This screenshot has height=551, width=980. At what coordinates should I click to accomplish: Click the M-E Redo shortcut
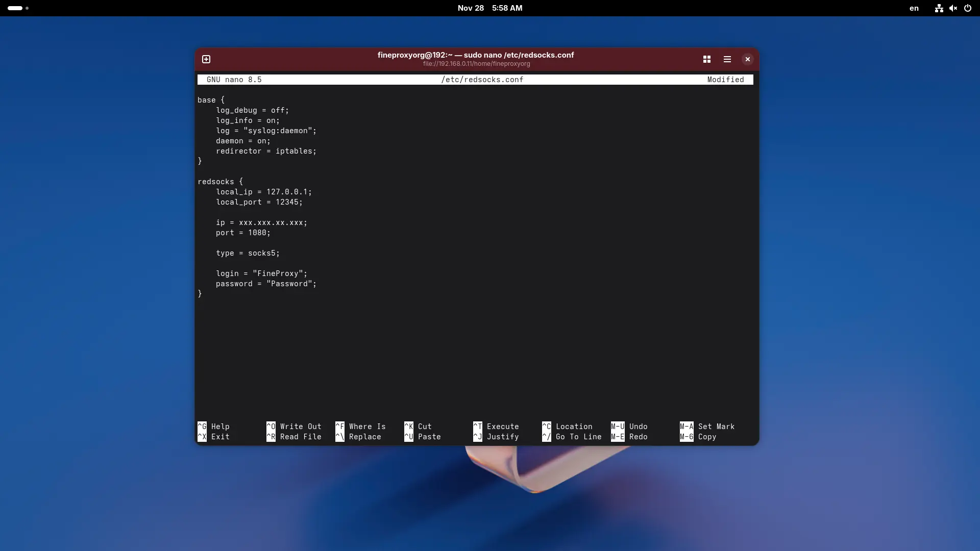(x=629, y=437)
